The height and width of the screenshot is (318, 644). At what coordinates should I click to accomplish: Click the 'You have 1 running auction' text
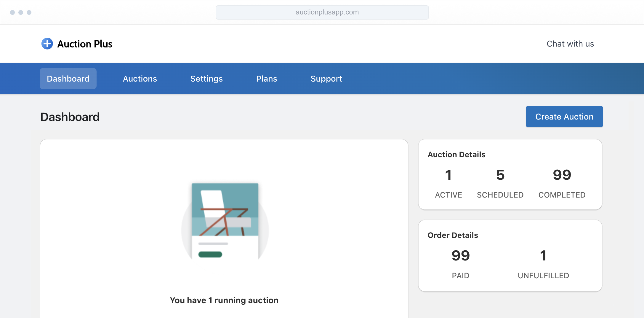tap(224, 300)
